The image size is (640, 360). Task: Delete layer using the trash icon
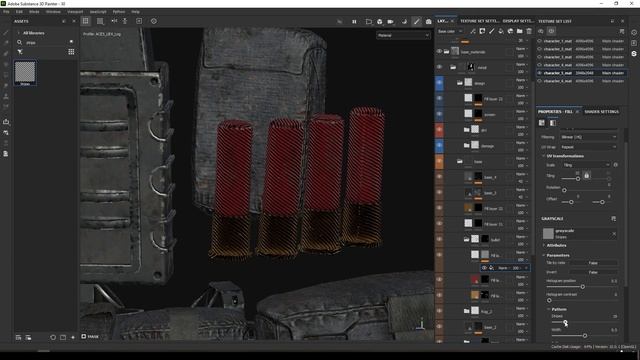click(x=529, y=31)
